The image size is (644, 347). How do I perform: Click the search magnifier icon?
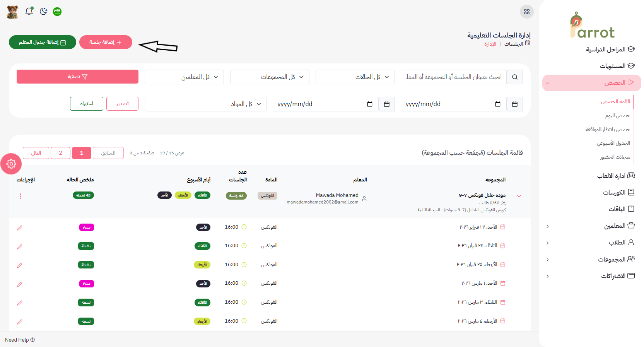click(514, 77)
